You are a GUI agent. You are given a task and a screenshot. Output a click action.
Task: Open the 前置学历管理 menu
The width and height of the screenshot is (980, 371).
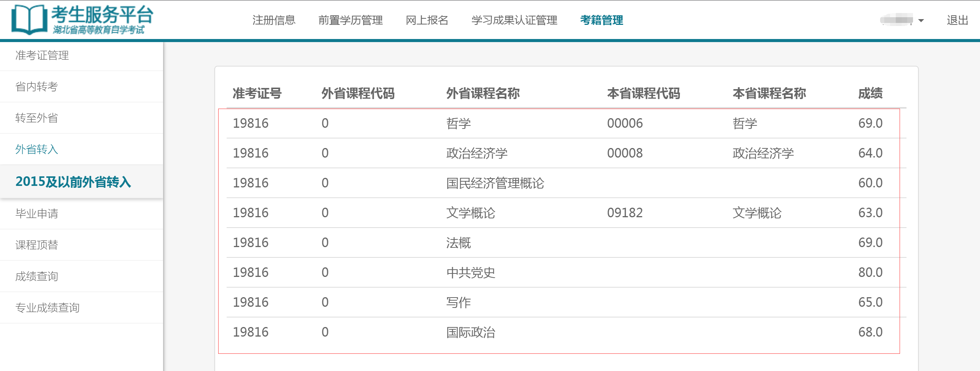(x=350, y=20)
